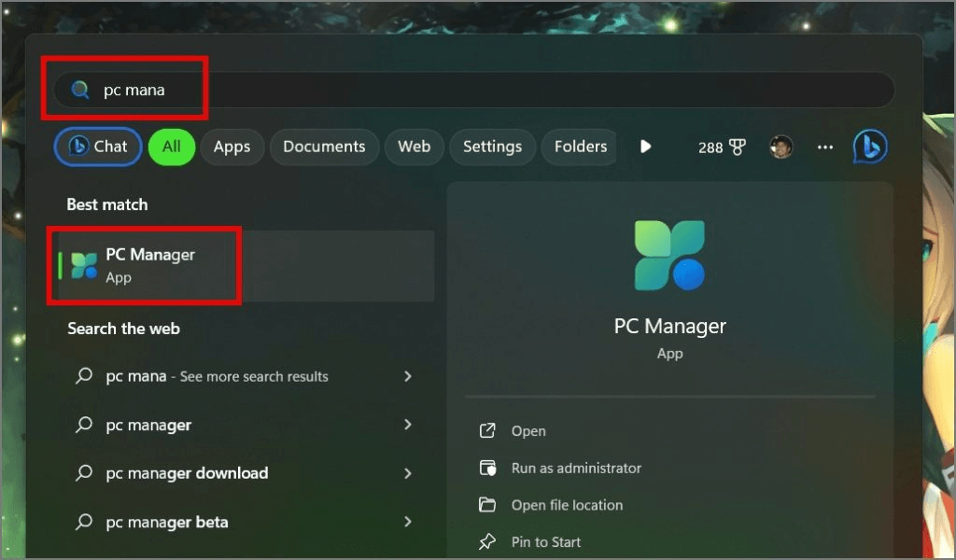Click inside the search text field
This screenshot has height=560, width=956.
[x=467, y=90]
